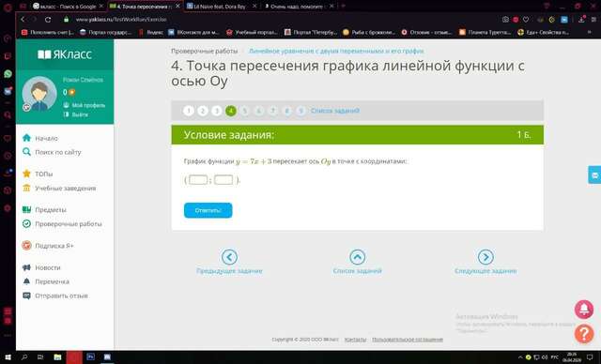Submit answer with Ответить button
This screenshot has width=601, height=364.
click(208, 210)
